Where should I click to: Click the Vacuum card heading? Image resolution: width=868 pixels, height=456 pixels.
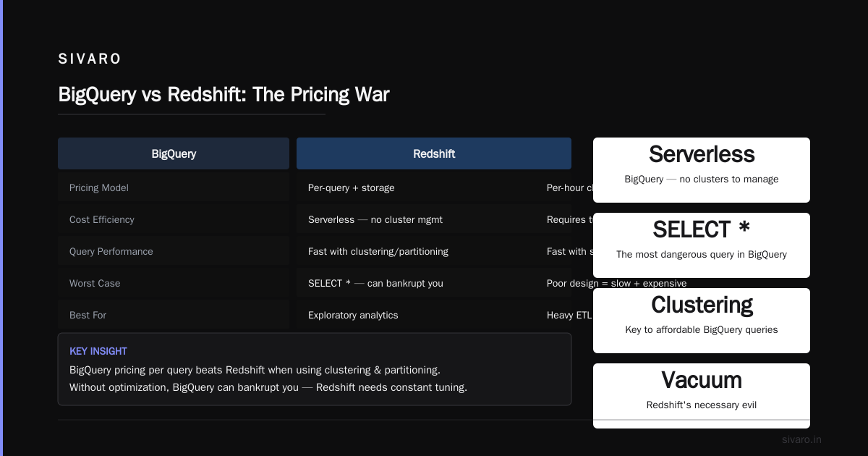pos(702,380)
